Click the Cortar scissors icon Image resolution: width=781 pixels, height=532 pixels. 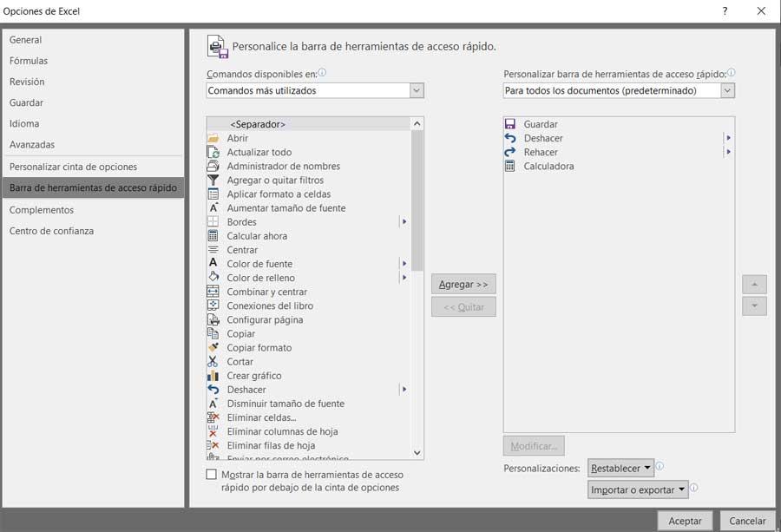[213, 361]
